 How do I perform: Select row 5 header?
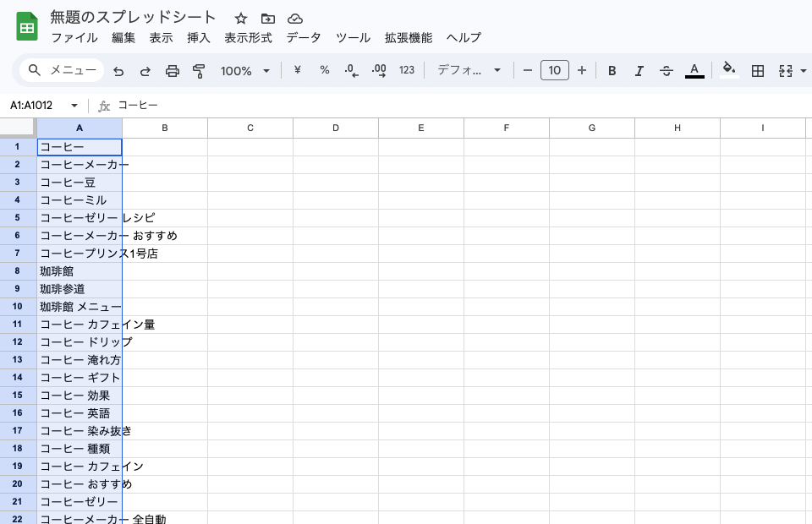click(18, 218)
